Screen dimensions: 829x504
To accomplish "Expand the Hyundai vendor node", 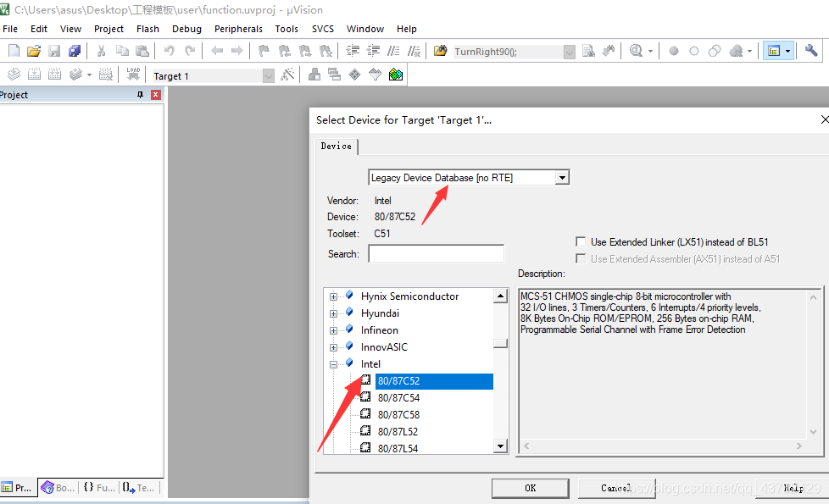I will (333, 313).
